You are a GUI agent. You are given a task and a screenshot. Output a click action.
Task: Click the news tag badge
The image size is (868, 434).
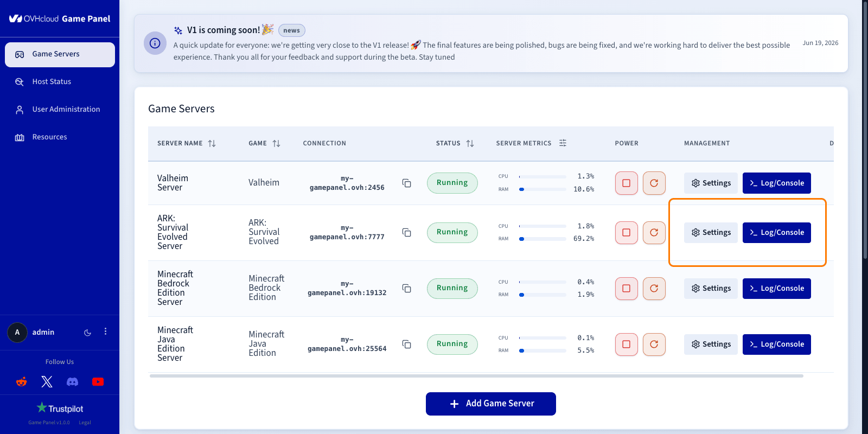291,30
